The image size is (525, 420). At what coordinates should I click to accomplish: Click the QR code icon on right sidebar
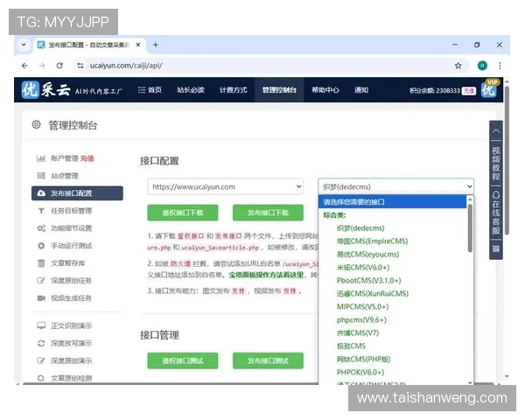pos(496,248)
